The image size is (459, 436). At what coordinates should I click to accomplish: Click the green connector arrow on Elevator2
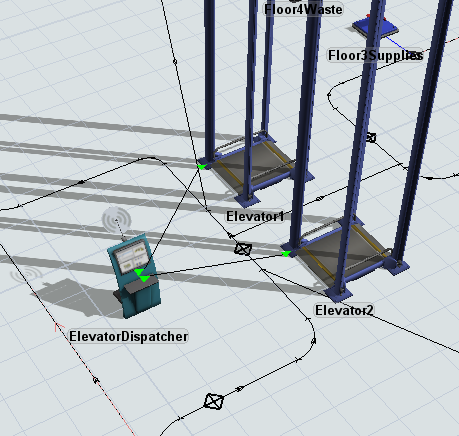pyautogui.click(x=286, y=254)
